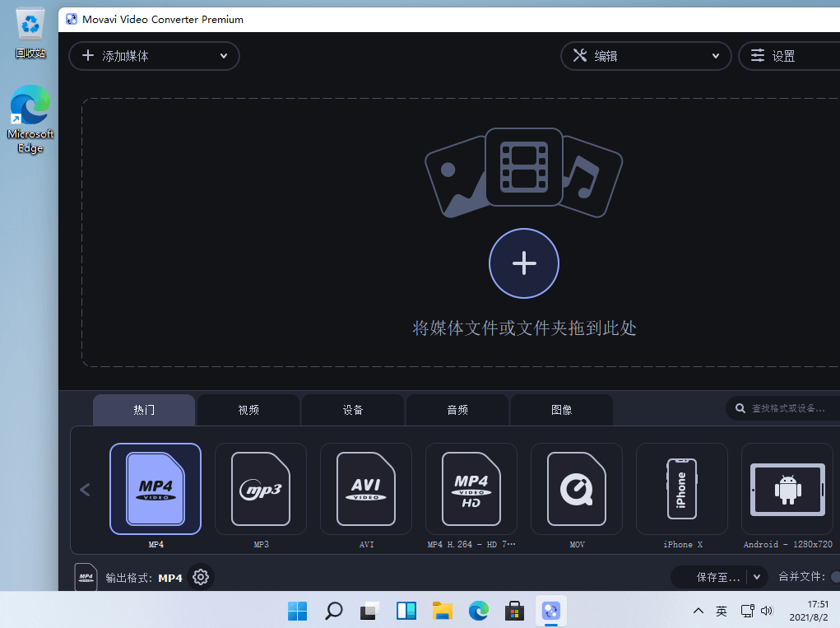The height and width of the screenshot is (628, 840).
Task: Switch to the 视频 tab
Action: coord(248,410)
